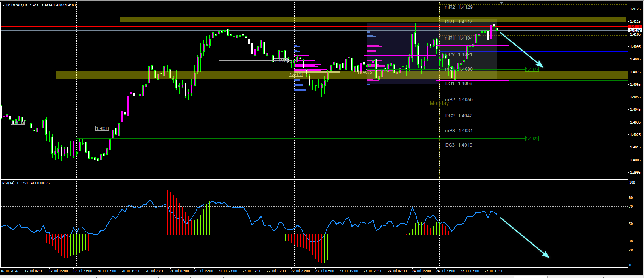Click the gray 1.4030 level tag
Viewport: 644px width, 278px height.
pos(102,128)
